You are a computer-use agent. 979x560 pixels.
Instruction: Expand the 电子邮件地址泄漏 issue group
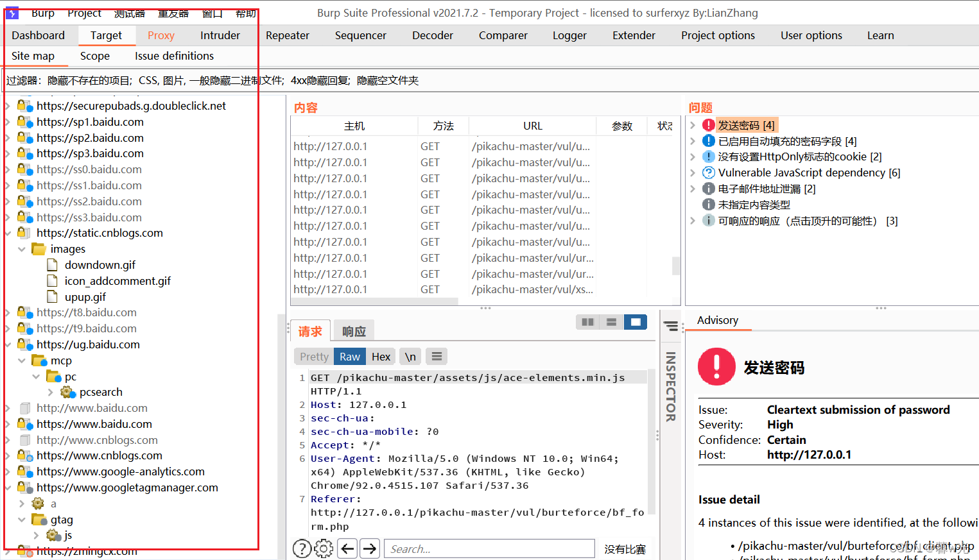tap(693, 189)
